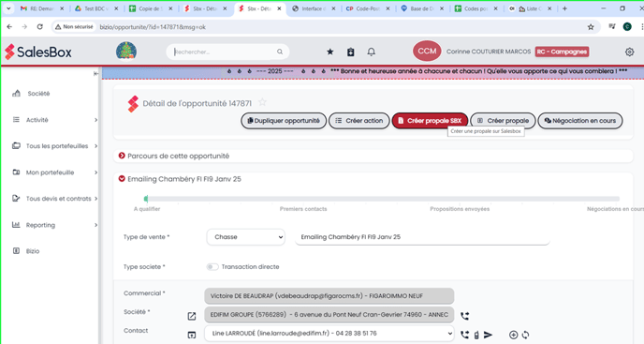Refresh the contact list icon

(525, 335)
